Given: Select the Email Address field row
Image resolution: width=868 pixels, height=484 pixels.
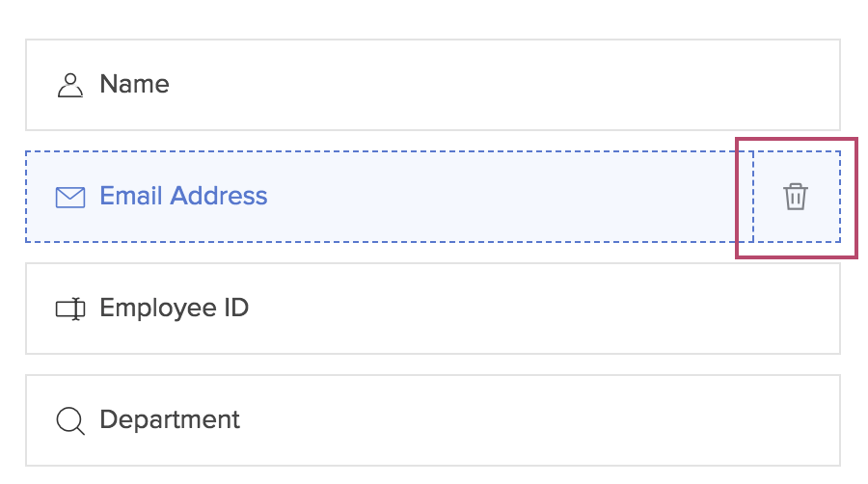Looking at the screenshot, I should 388,197.
